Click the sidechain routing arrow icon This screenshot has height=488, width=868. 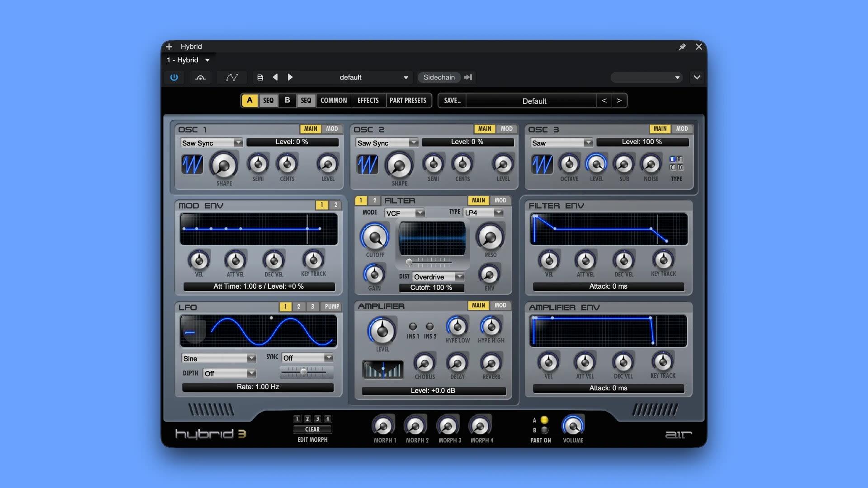coord(468,77)
